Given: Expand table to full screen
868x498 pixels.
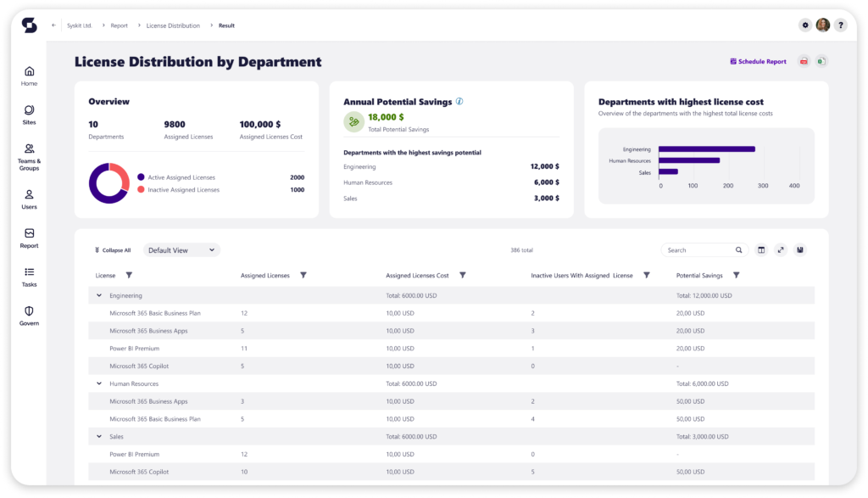Looking at the screenshot, I should [x=781, y=250].
